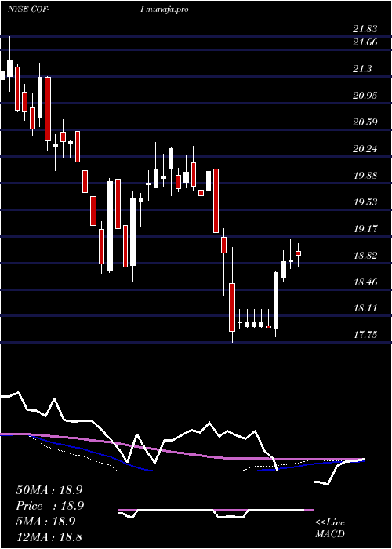Select the 20.24 price axis label
392x549 pixels.
click(x=365, y=149)
